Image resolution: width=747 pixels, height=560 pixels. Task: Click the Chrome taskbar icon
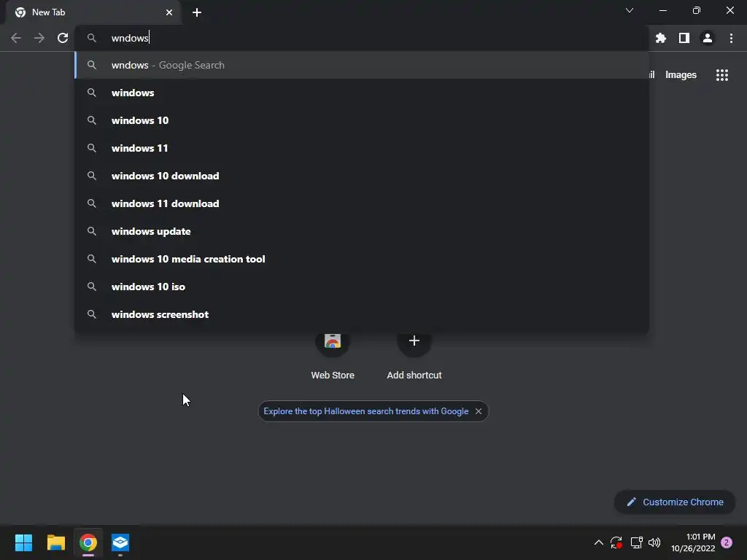tap(88, 542)
